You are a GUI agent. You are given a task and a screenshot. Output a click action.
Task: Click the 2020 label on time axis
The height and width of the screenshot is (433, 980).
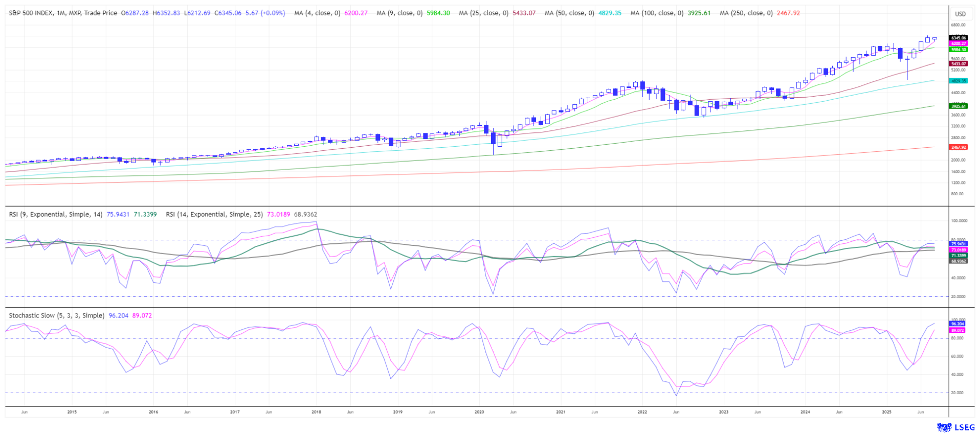(x=479, y=412)
